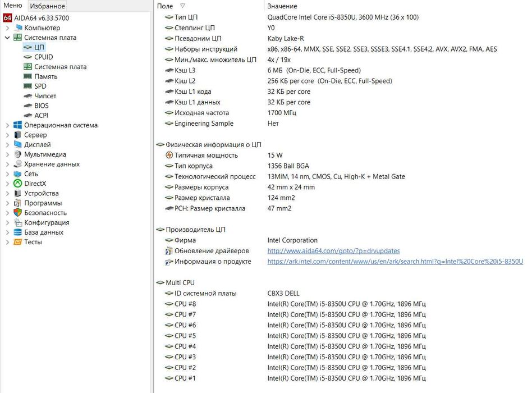The image size is (532, 393).
Task: Open the ark.intel.com product info link
Action: pyautogui.click(x=395, y=261)
